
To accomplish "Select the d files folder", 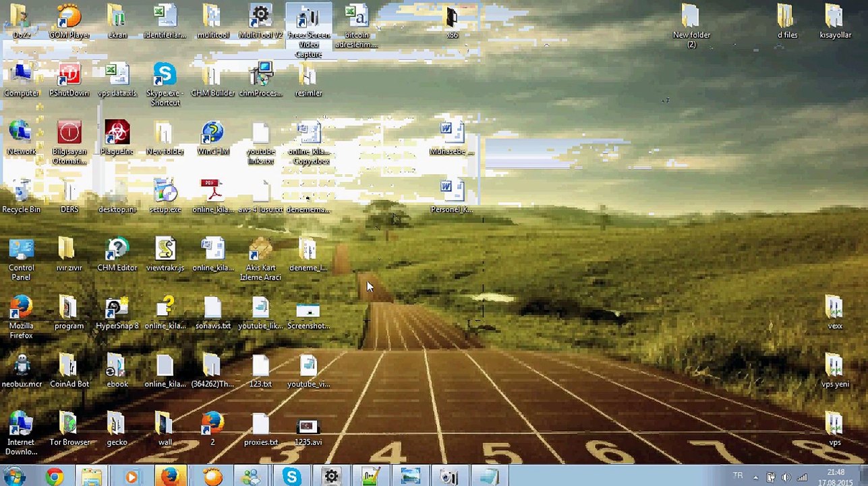I will point(787,21).
